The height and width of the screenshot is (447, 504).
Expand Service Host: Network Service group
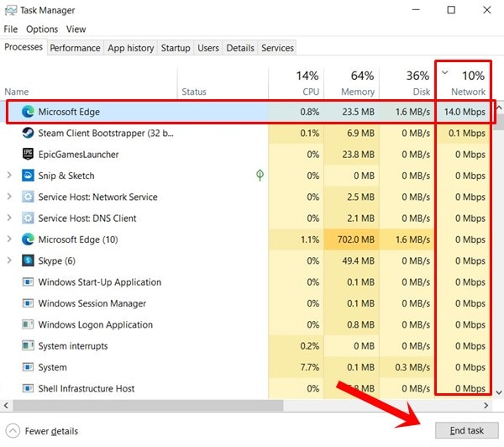click(9, 197)
